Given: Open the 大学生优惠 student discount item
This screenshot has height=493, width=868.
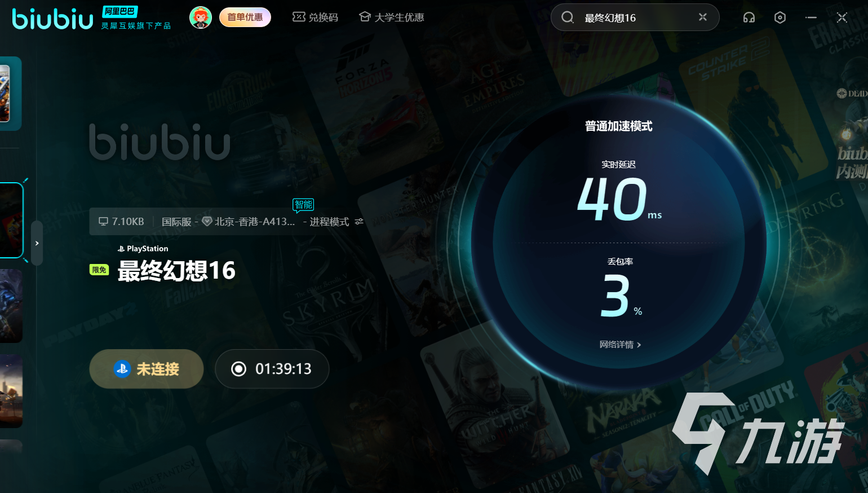Looking at the screenshot, I should [x=392, y=17].
